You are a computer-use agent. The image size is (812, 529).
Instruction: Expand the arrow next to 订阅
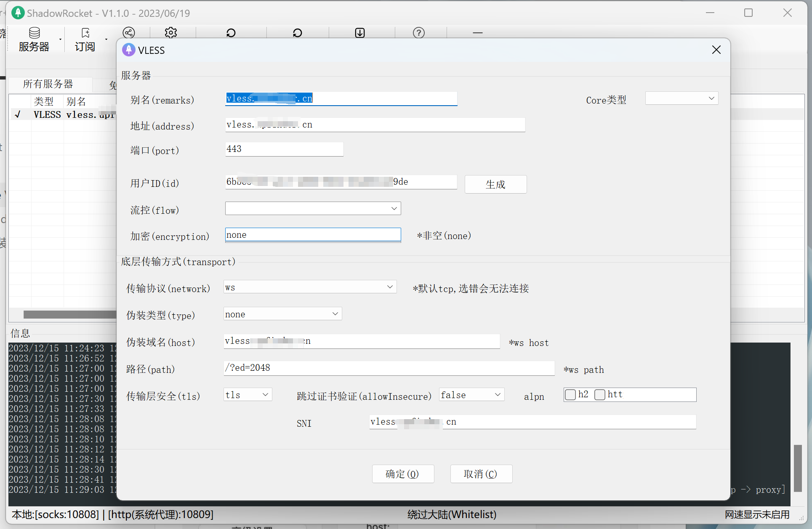pyautogui.click(x=106, y=40)
